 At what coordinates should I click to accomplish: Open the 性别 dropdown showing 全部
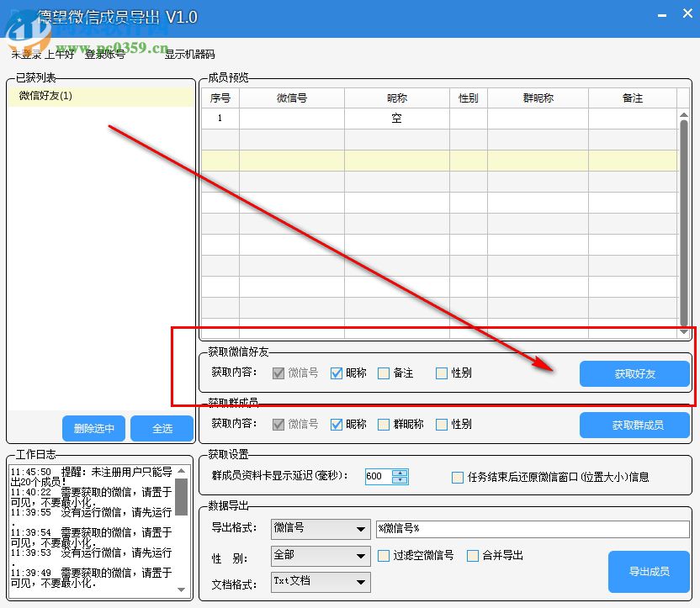tap(362, 556)
